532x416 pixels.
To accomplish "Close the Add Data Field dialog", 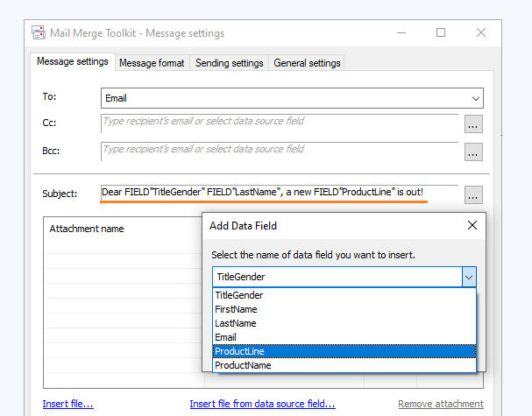I will click(x=472, y=225).
